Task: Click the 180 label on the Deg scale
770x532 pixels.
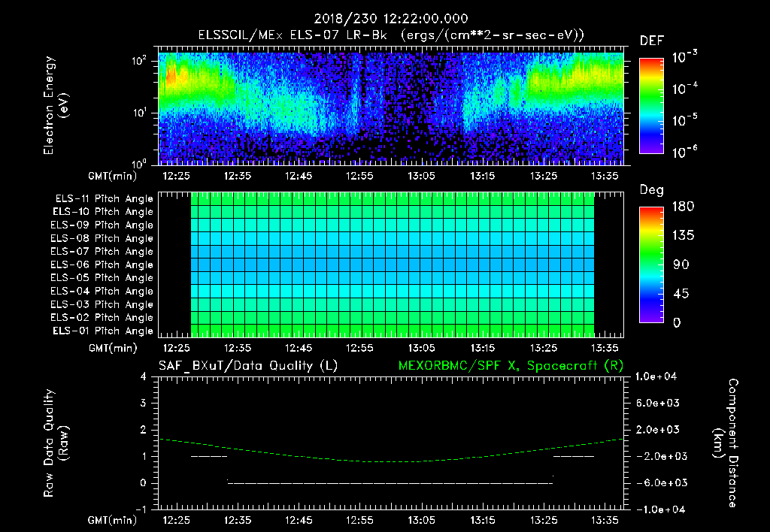Action: click(684, 207)
